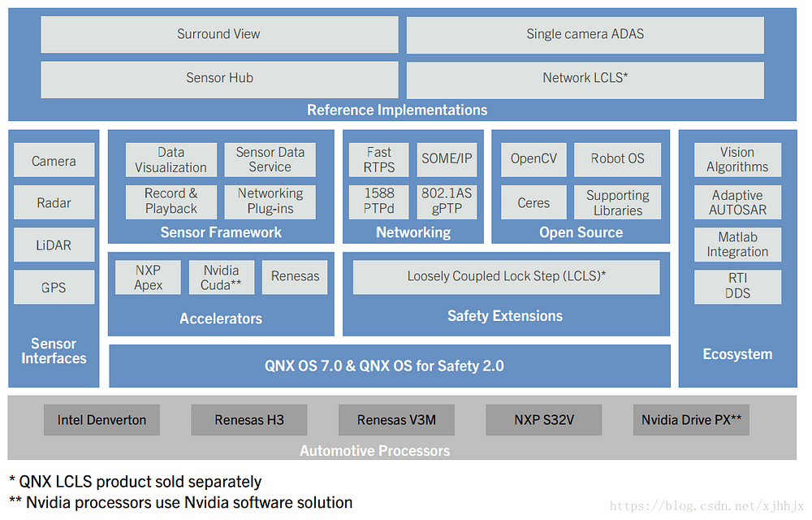Select the Fast RTPS box

coord(378,159)
